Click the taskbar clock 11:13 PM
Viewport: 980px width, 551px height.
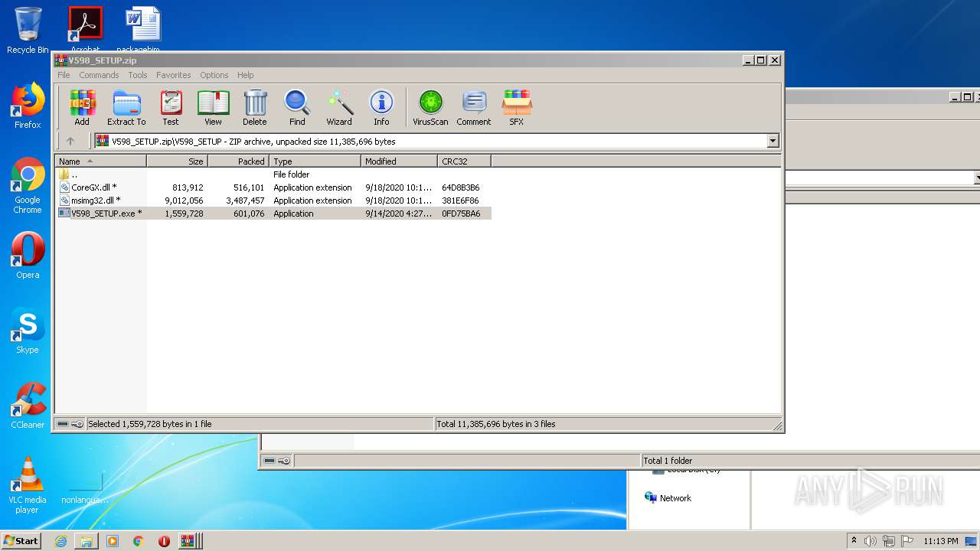pos(941,541)
